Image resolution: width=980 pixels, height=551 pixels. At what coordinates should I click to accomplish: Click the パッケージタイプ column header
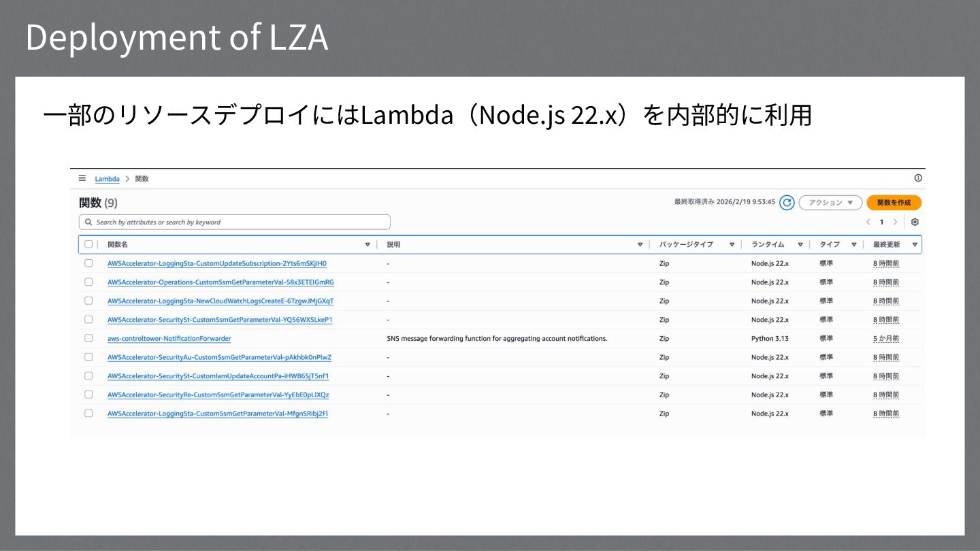click(686, 244)
